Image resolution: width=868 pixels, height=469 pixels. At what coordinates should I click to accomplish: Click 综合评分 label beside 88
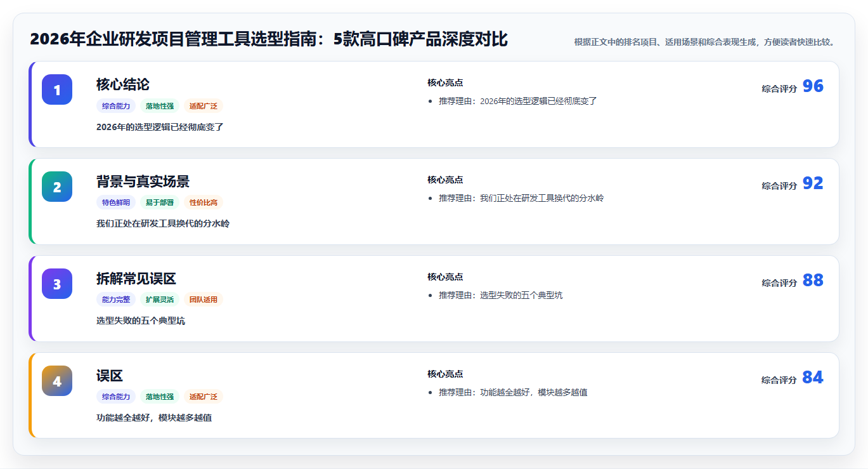pyautogui.click(x=779, y=283)
